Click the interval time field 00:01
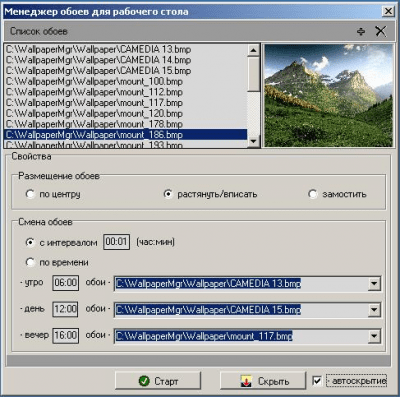The width and height of the screenshot is (400, 397). [x=116, y=242]
